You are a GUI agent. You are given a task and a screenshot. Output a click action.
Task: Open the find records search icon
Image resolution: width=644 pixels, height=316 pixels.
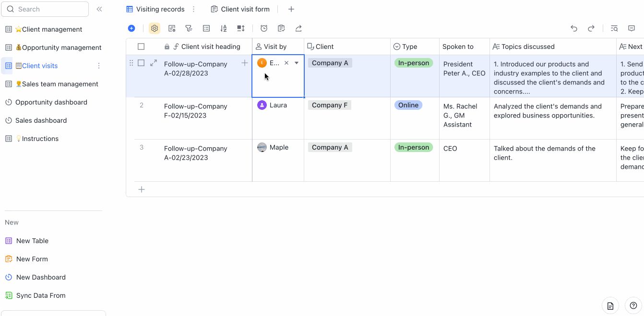(x=614, y=28)
